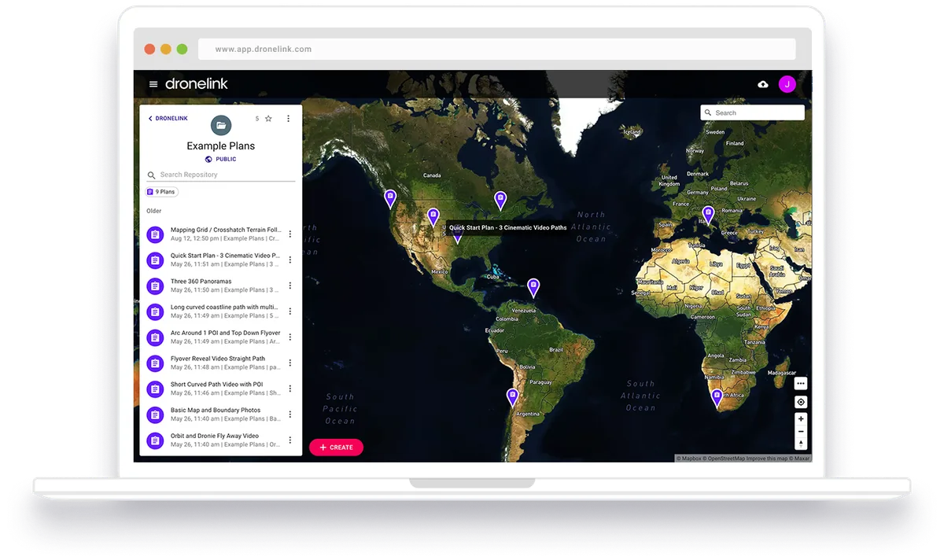
Task: Open the J user avatar menu
Action: tap(787, 84)
